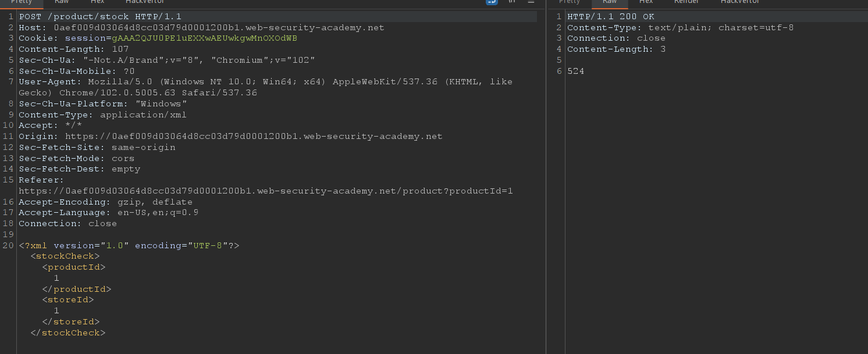Switch request view to Hex
Image resolution: width=868 pixels, height=354 pixels.
[97, 2]
